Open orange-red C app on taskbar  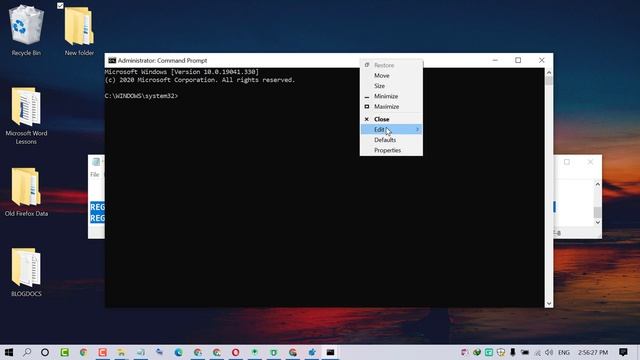[102, 352]
